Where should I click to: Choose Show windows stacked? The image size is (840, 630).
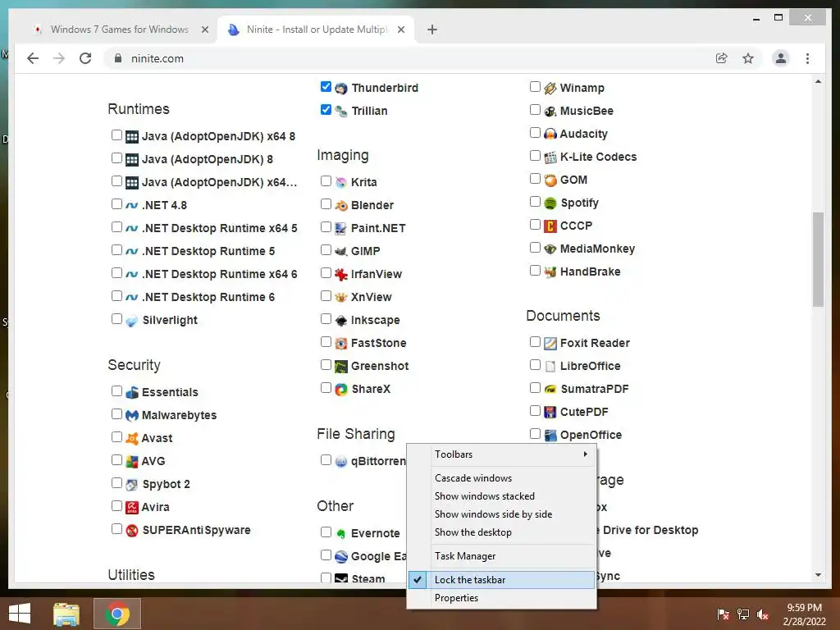501,496
